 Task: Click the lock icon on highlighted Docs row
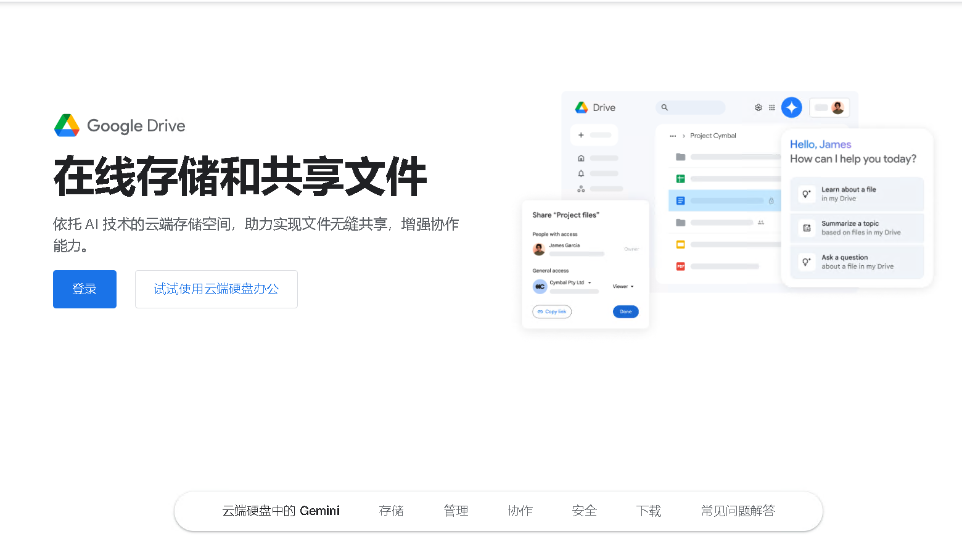pos(771,200)
